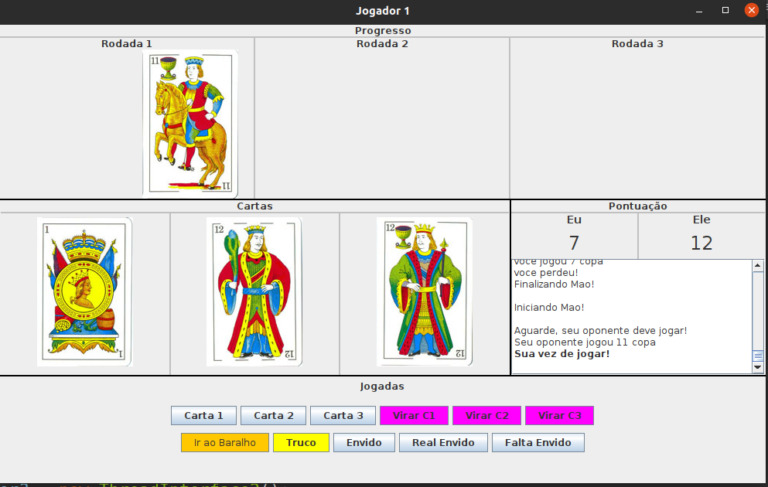Click the game log text area

point(630,315)
